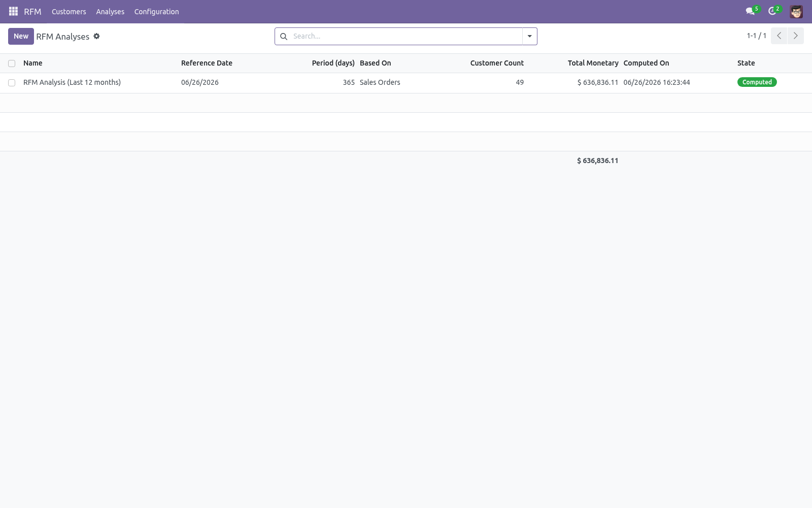
Task: Open the conversations messages icon
Action: tap(750, 11)
